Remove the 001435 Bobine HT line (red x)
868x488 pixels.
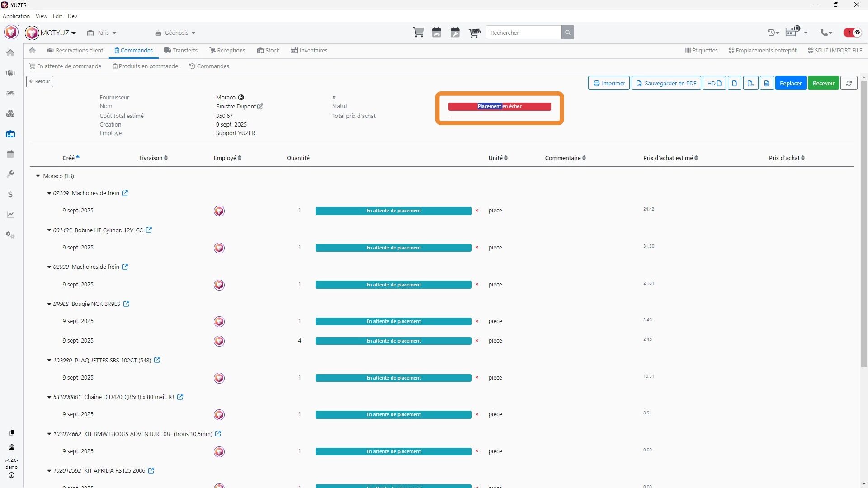(x=477, y=248)
